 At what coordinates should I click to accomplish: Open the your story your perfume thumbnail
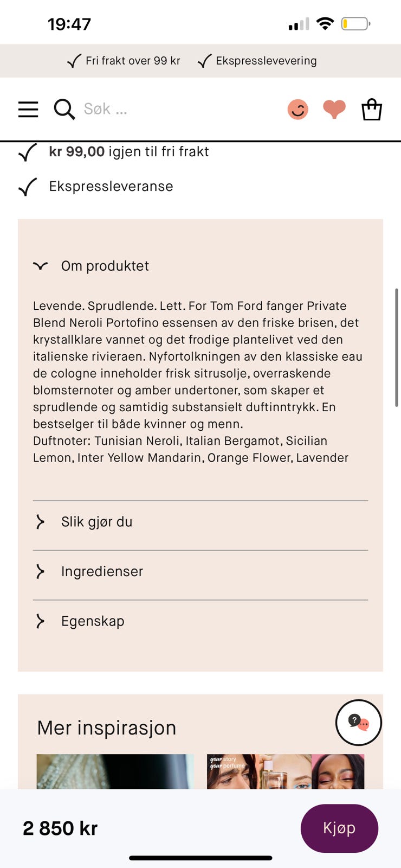click(x=286, y=771)
